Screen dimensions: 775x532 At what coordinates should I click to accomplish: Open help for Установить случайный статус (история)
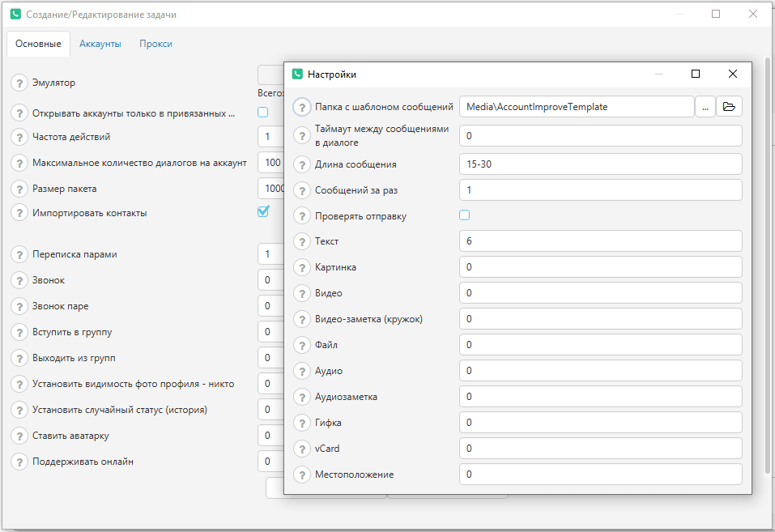[x=19, y=410]
